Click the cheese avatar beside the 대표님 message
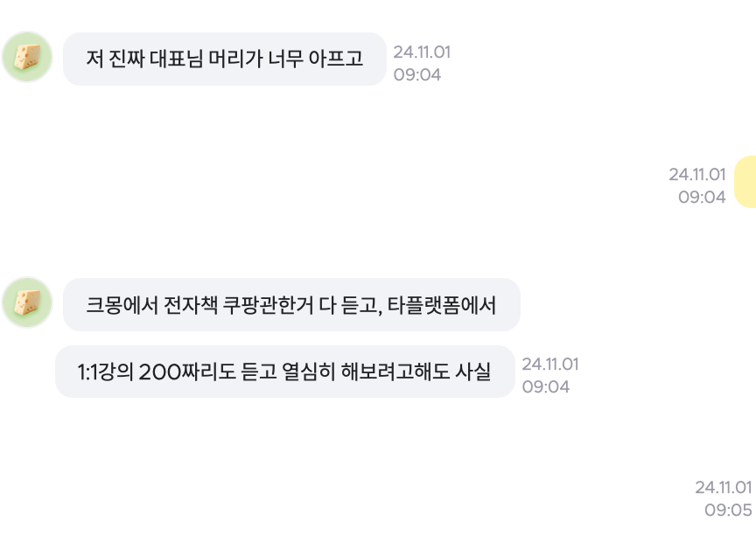 pyautogui.click(x=28, y=58)
